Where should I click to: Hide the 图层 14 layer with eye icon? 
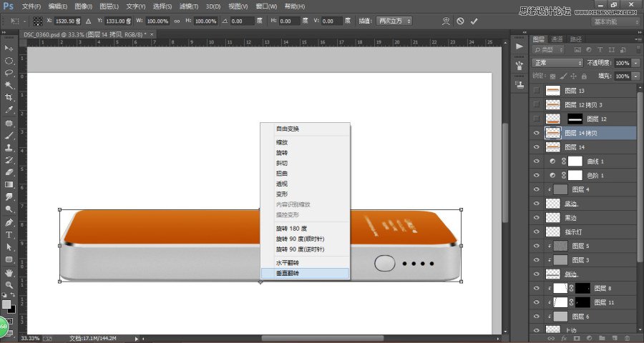[537, 147]
